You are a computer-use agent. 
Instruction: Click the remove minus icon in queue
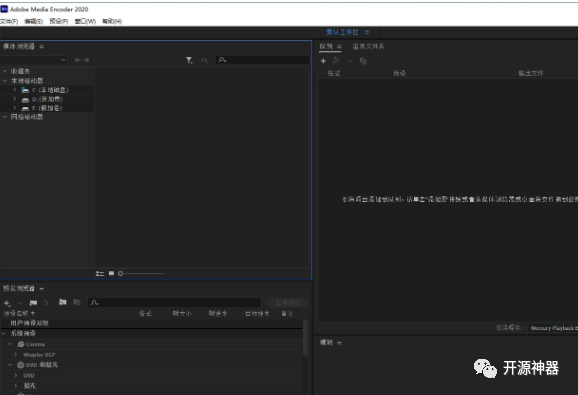(350, 61)
